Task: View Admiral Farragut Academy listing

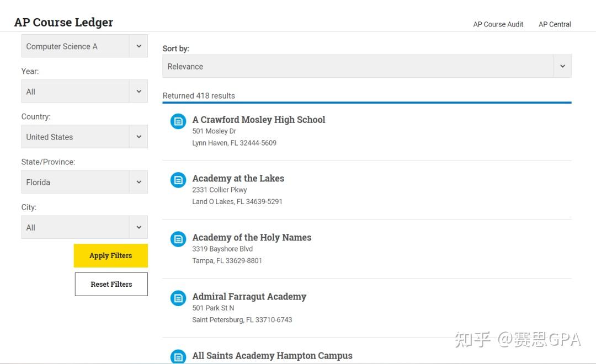Action: [x=249, y=297]
